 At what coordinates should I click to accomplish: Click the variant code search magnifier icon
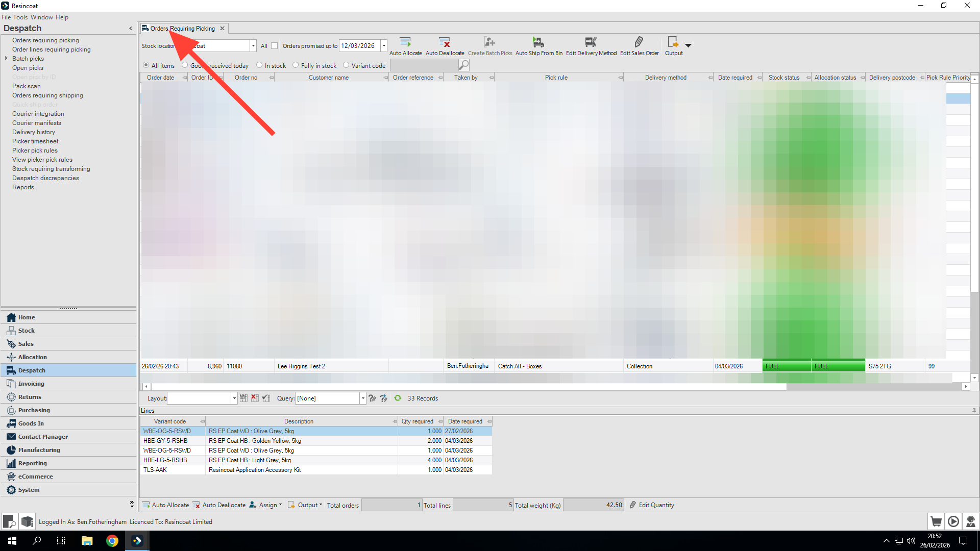pos(463,65)
